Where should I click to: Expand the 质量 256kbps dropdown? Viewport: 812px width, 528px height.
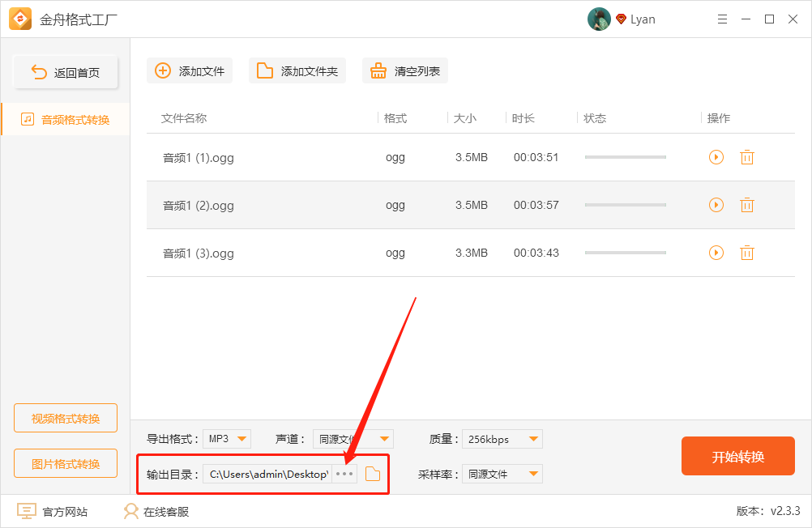pos(502,438)
